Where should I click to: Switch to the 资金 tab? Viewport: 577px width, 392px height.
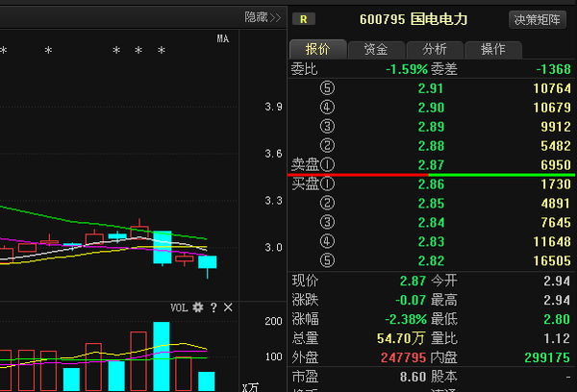376,49
